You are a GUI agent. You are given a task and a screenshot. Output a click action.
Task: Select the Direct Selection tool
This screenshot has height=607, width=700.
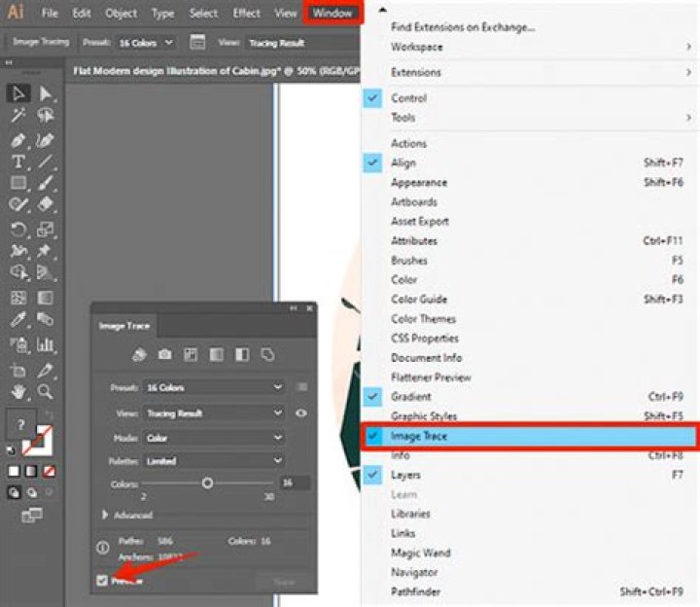45,93
